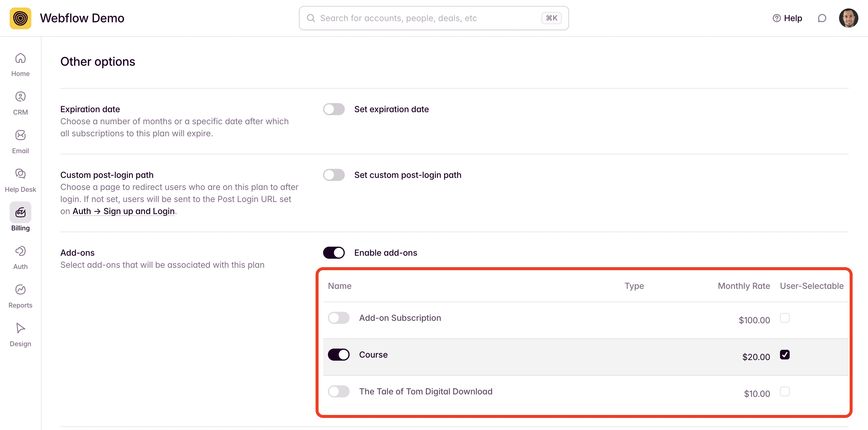
Task: Open the Home sidebar icon
Action: click(20, 58)
